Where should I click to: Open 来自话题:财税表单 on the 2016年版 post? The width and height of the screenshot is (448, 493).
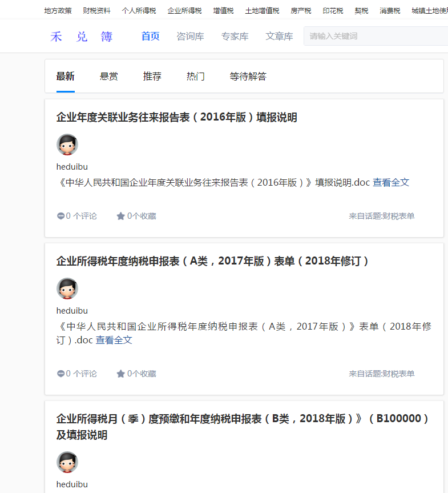click(x=382, y=216)
